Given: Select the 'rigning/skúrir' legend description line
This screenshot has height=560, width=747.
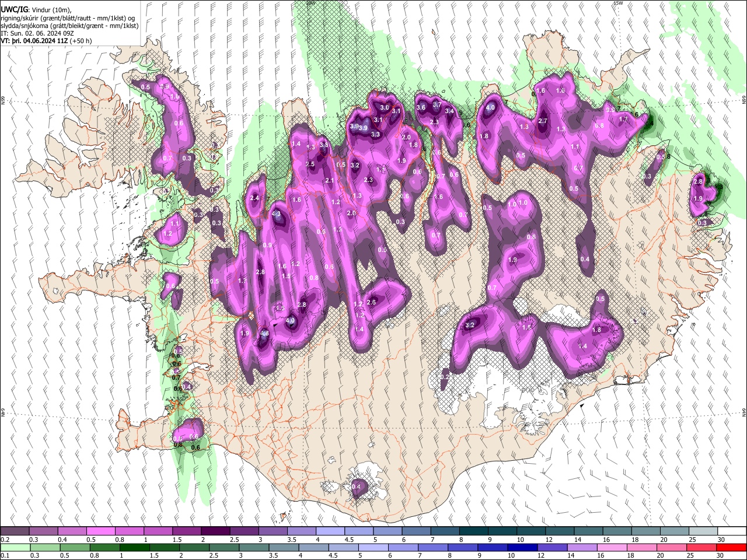Looking at the screenshot, I should pyautogui.click(x=68, y=18).
